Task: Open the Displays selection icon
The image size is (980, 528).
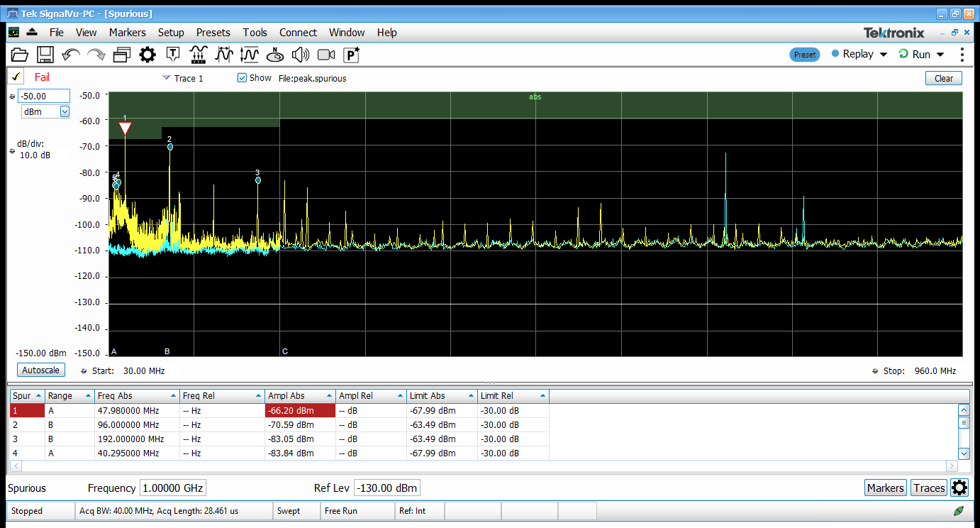Action: click(x=121, y=54)
